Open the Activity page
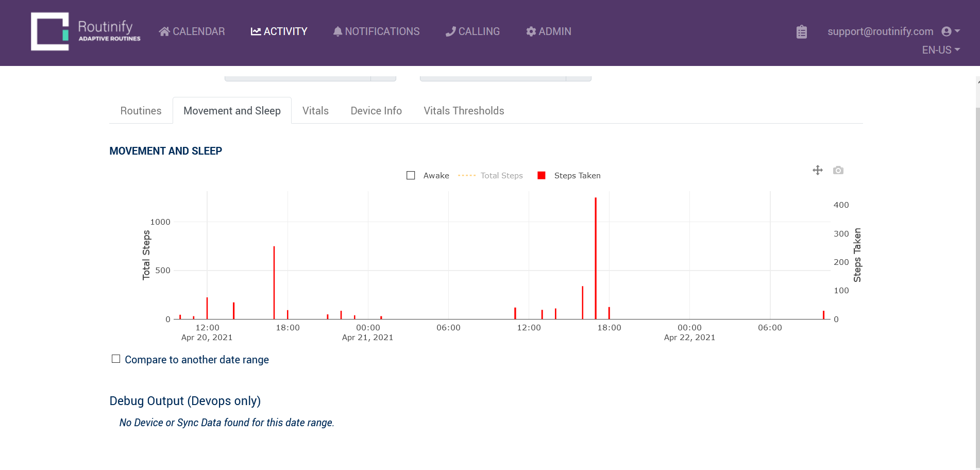The image size is (980, 470). tap(279, 31)
